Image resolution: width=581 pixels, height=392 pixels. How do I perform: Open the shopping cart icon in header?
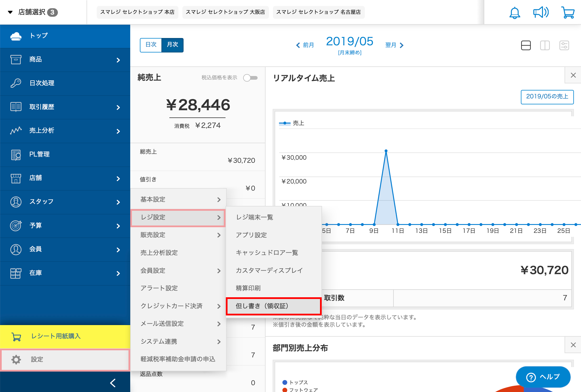click(568, 12)
